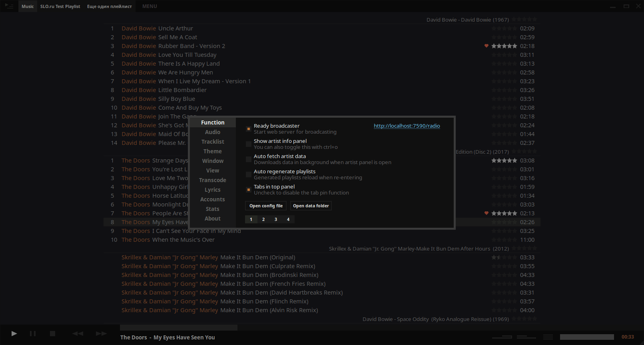Click the star rating of Uncle Arthur

[x=504, y=28]
